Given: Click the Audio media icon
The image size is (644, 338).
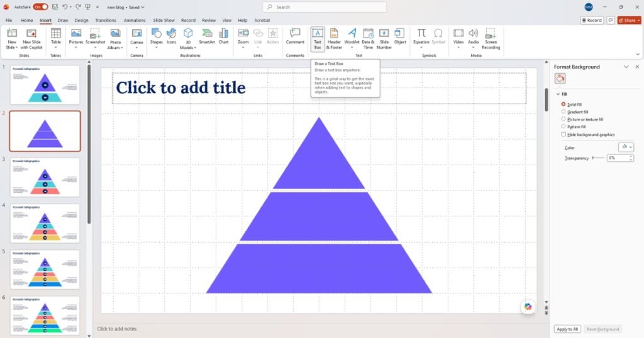Looking at the screenshot, I should point(473,33).
